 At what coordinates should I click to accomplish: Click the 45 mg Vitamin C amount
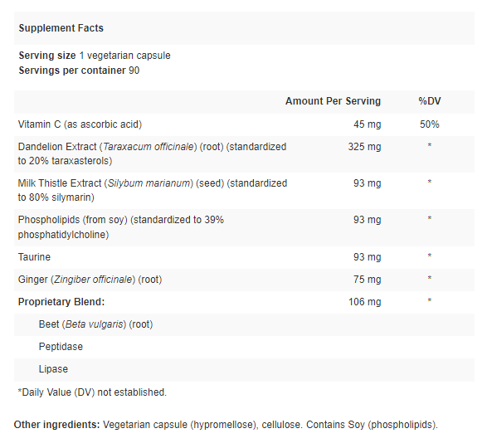pos(367,124)
